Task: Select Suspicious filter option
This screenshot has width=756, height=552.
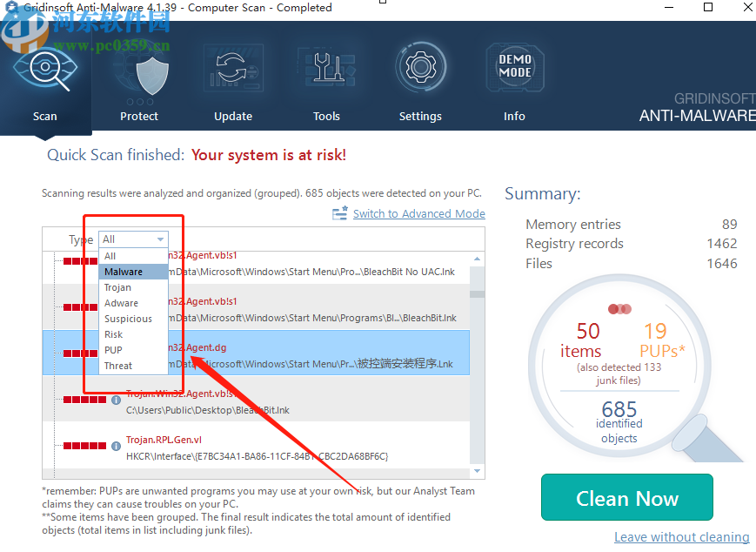Action: [134, 319]
